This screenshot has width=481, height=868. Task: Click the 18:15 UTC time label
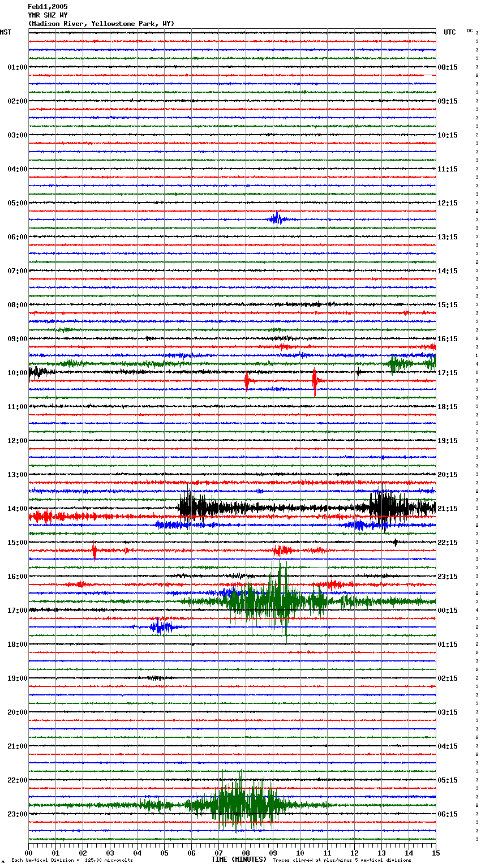(x=448, y=407)
